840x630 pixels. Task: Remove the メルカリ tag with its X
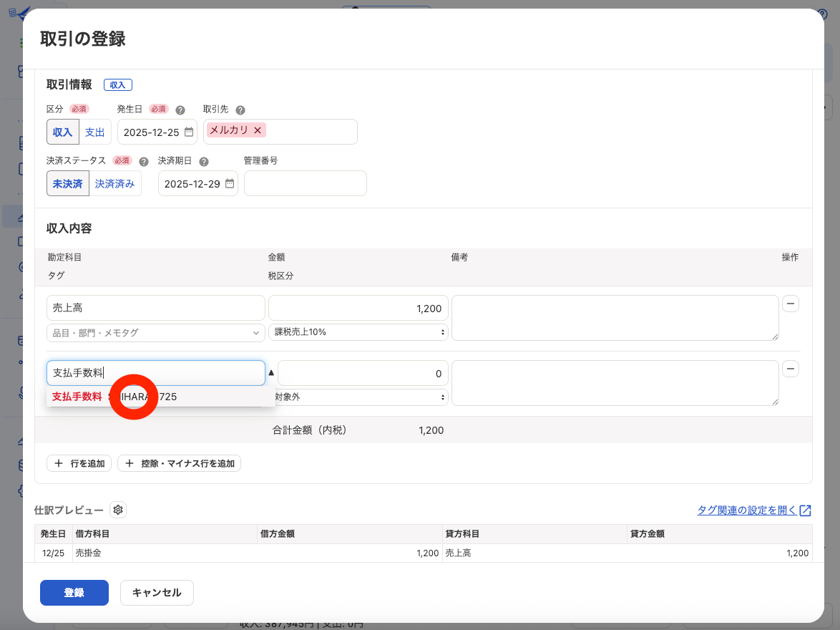tap(258, 130)
